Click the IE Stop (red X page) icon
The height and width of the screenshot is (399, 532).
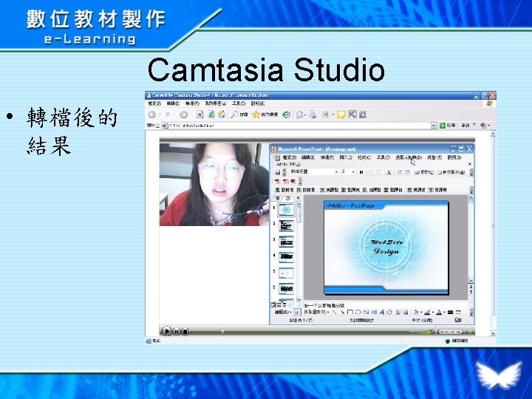[x=199, y=115]
